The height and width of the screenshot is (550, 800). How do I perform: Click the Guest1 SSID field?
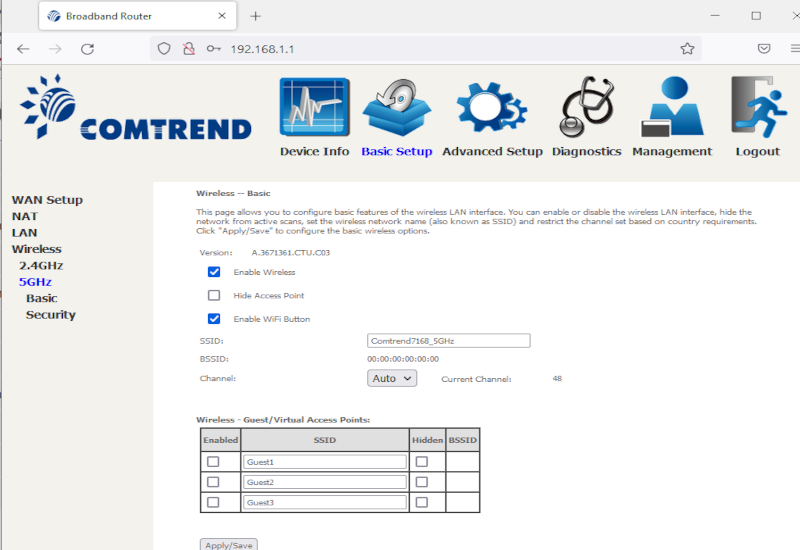tap(325, 462)
